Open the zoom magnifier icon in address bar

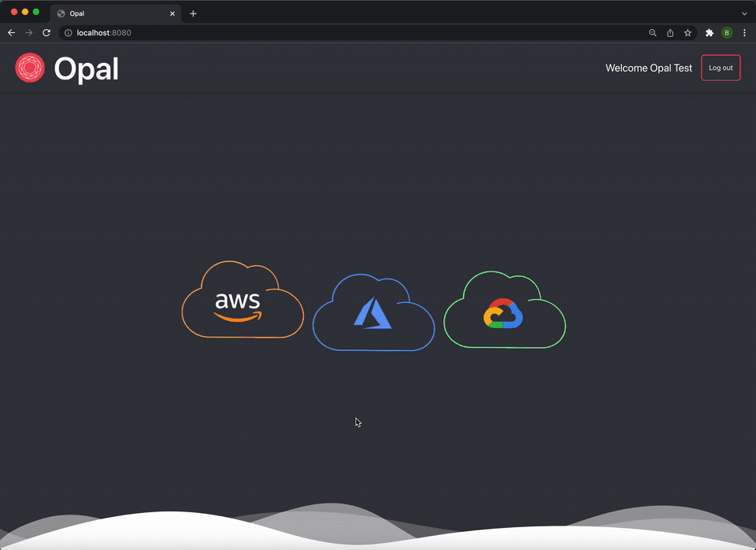pos(652,33)
